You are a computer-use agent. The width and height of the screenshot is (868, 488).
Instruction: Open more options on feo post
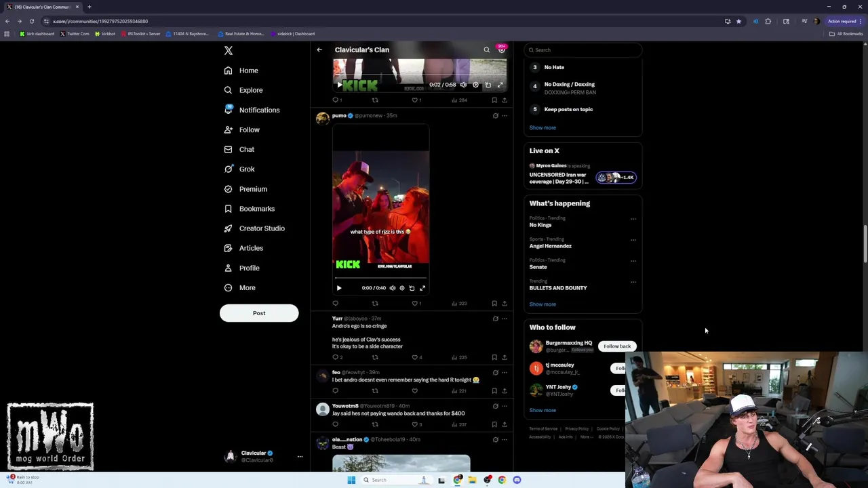pos(505,373)
